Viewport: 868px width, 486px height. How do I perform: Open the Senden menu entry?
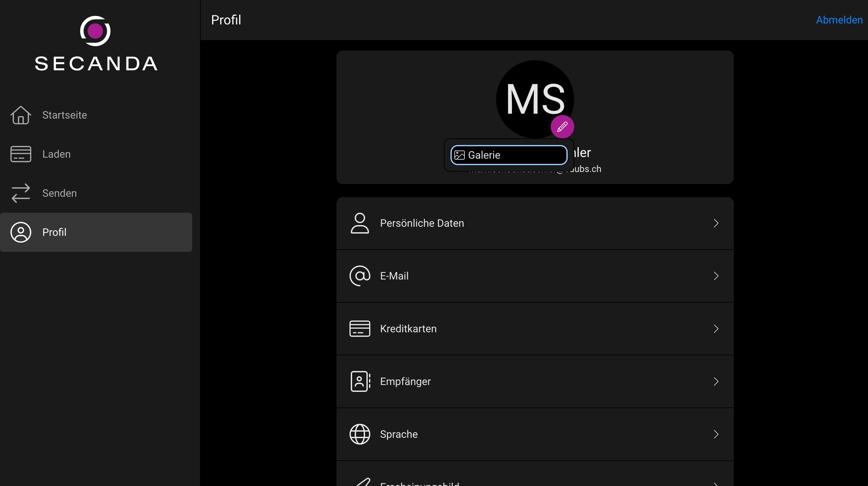tap(96, 193)
